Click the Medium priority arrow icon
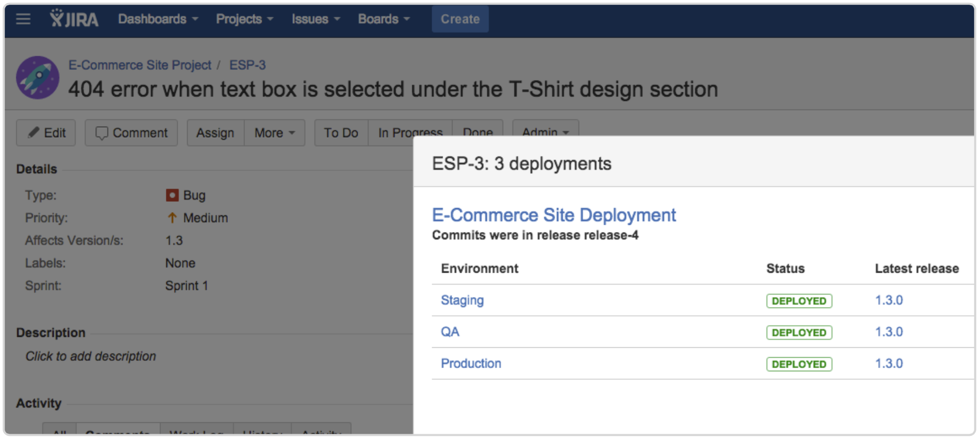The height and width of the screenshot is (439, 980). (x=172, y=217)
